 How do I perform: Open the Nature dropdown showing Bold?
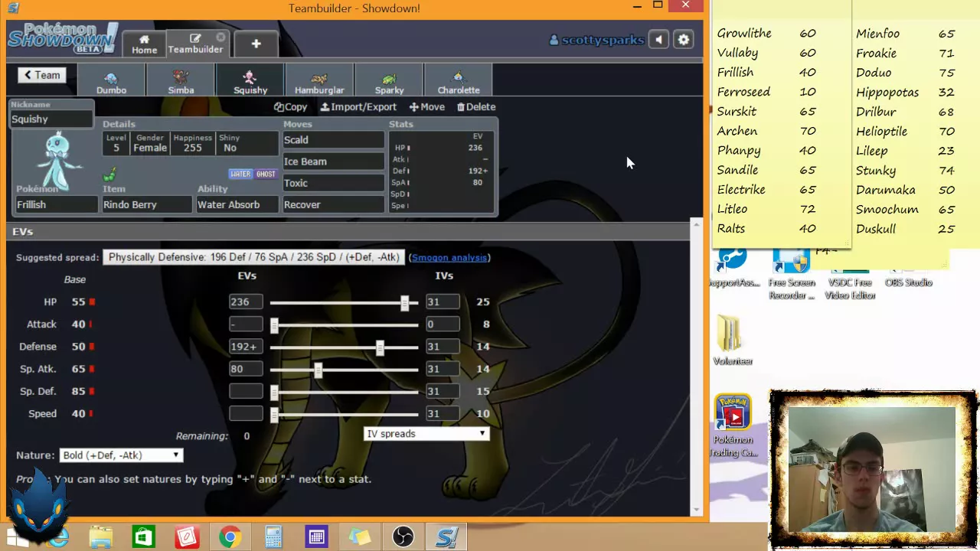pos(121,455)
